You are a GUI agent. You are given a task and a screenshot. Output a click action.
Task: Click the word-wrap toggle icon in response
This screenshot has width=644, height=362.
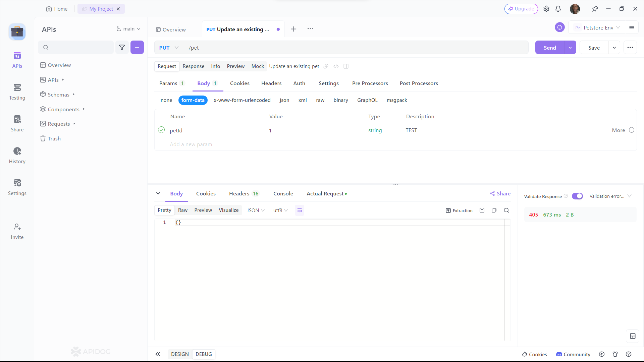point(300,210)
